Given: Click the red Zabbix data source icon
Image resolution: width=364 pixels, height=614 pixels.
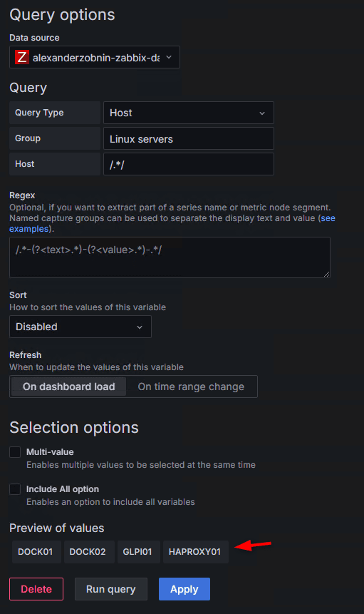Looking at the screenshot, I should point(22,57).
